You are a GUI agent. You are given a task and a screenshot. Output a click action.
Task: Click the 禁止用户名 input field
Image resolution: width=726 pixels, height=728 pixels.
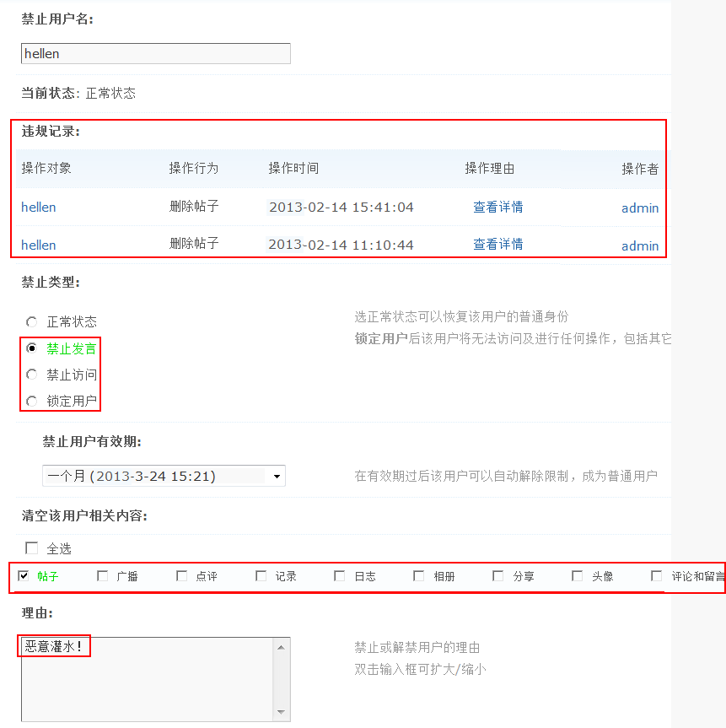tap(155, 54)
